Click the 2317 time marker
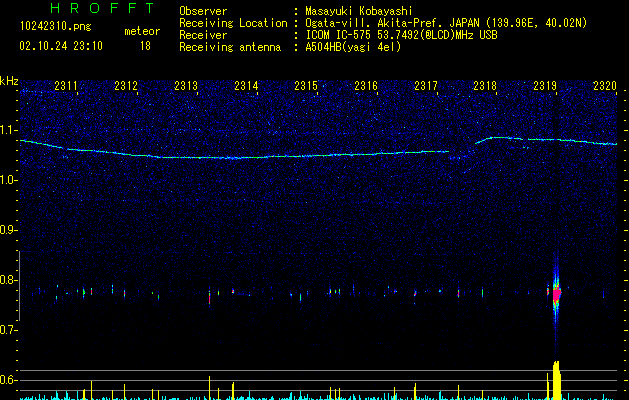The width and height of the screenshot is (629, 400). (426, 86)
